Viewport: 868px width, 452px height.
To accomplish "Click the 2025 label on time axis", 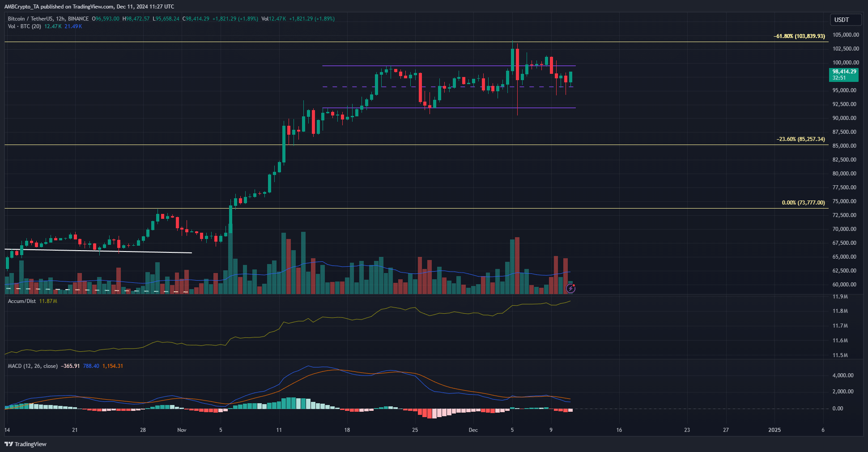I will pyautogui.click(x=774, y=430).
